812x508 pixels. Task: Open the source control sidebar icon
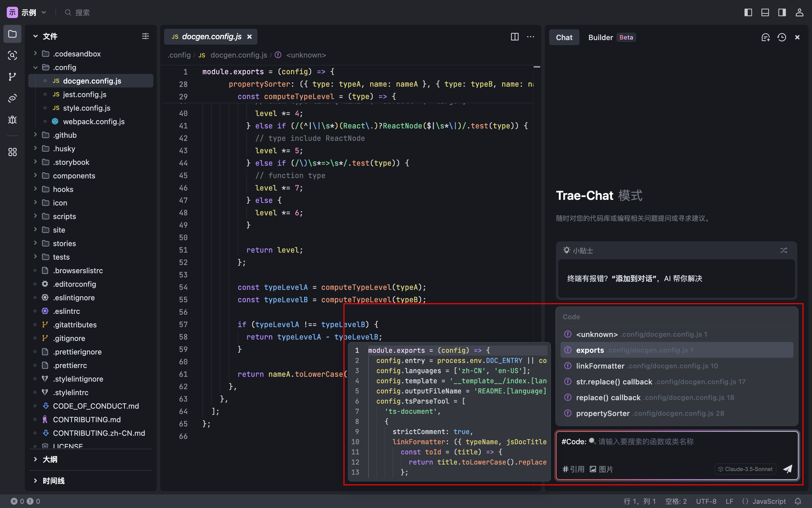pos(12,77)
